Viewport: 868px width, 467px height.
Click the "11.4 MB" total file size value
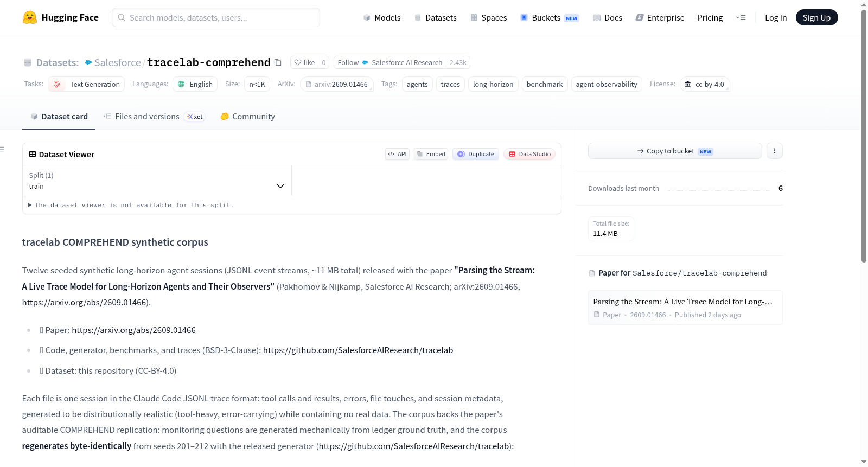tap(605, 234)
